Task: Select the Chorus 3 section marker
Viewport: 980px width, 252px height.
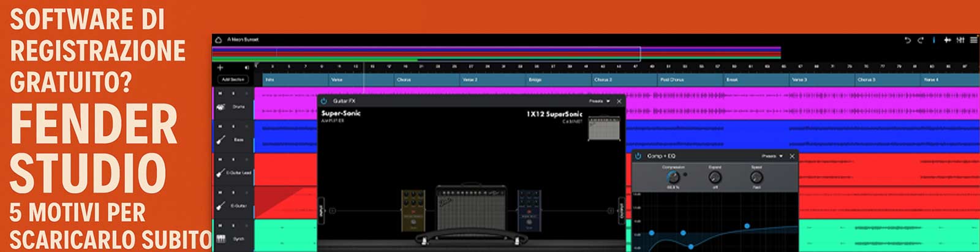Action: (888, 80)
